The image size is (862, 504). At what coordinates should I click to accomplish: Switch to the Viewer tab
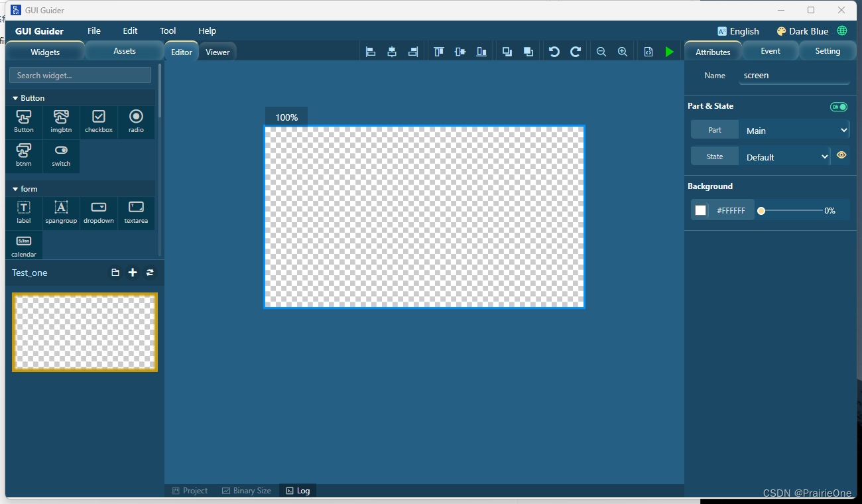click(x=217, y=52)
